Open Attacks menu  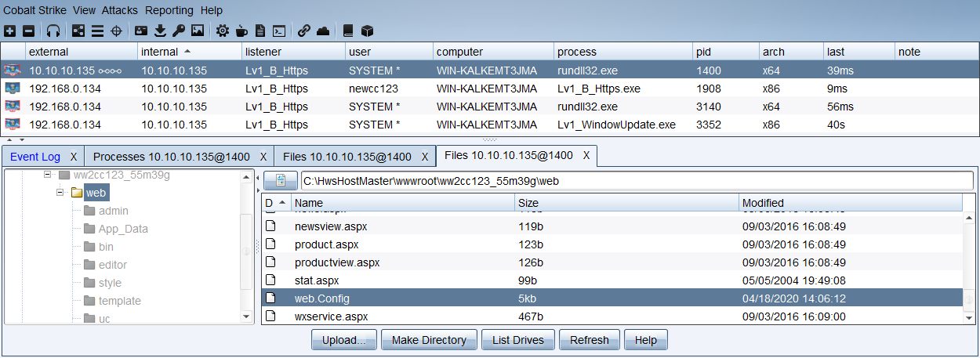click(120, 10)
